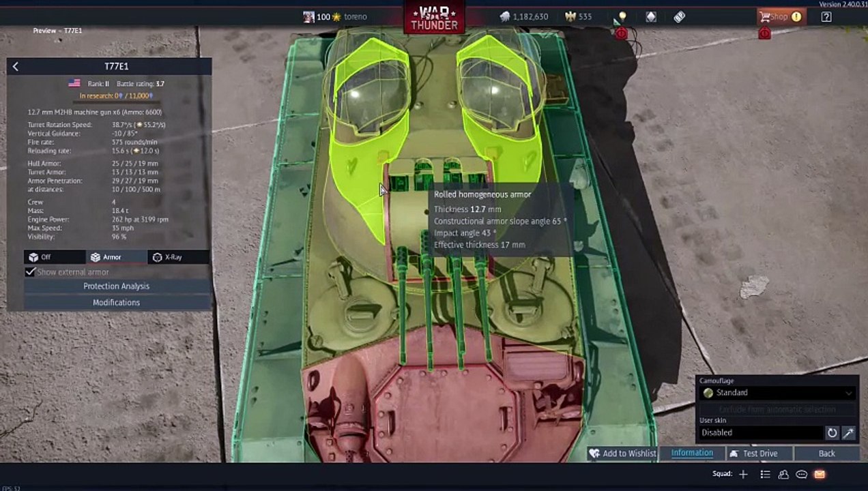Open the contacts list icon

pos(765,474)
